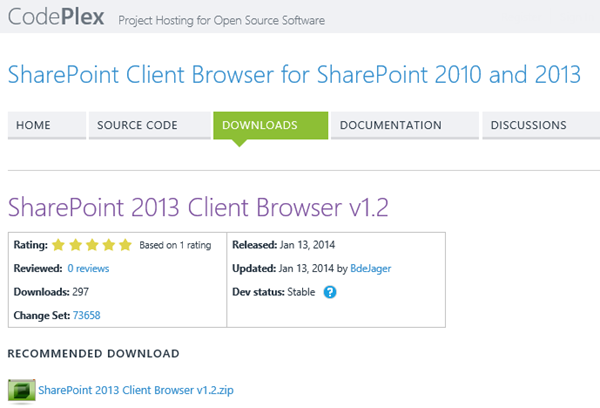Click the second rating star
This screenshot has height=408, width=600.
point(75,245)
